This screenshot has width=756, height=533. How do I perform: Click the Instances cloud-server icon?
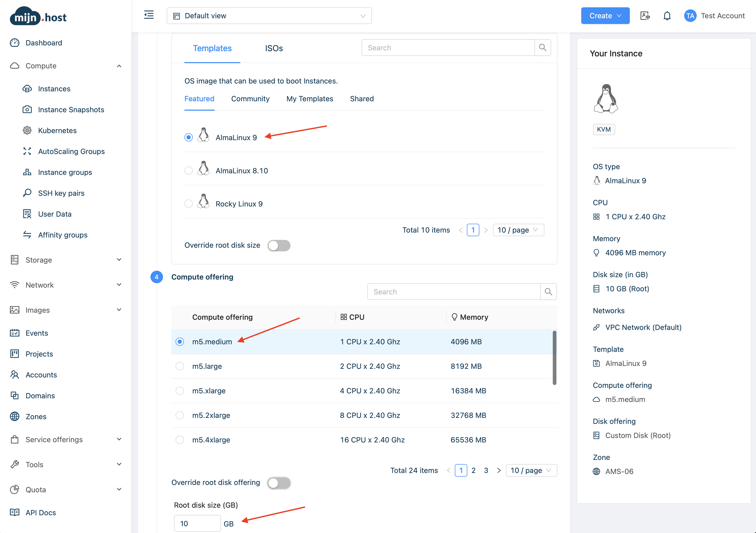[27, 88]
